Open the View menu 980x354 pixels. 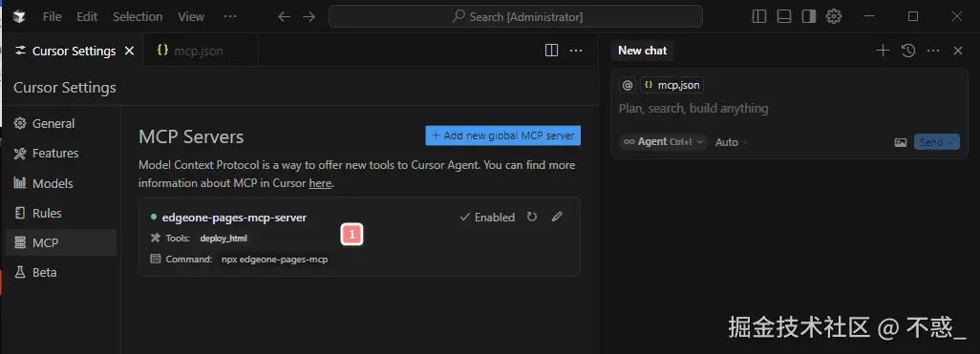point(191,17)
